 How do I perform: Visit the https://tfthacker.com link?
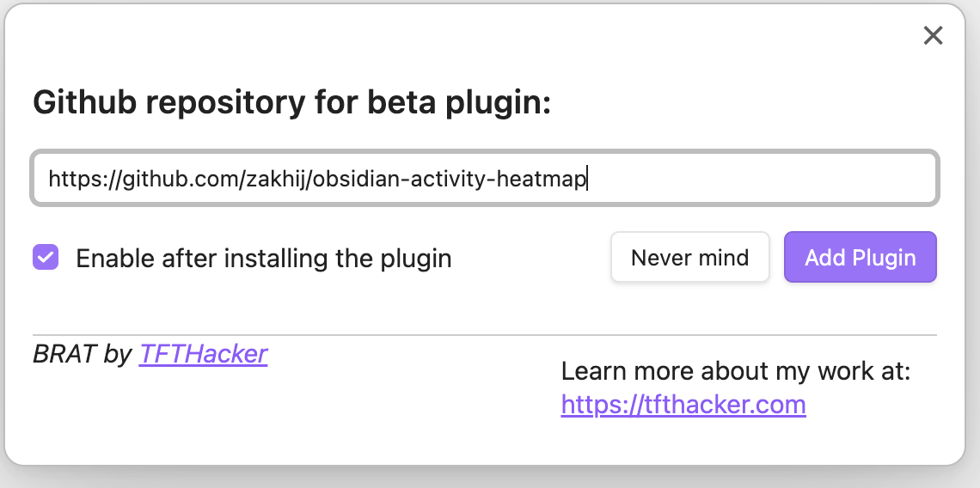point(683,404)
